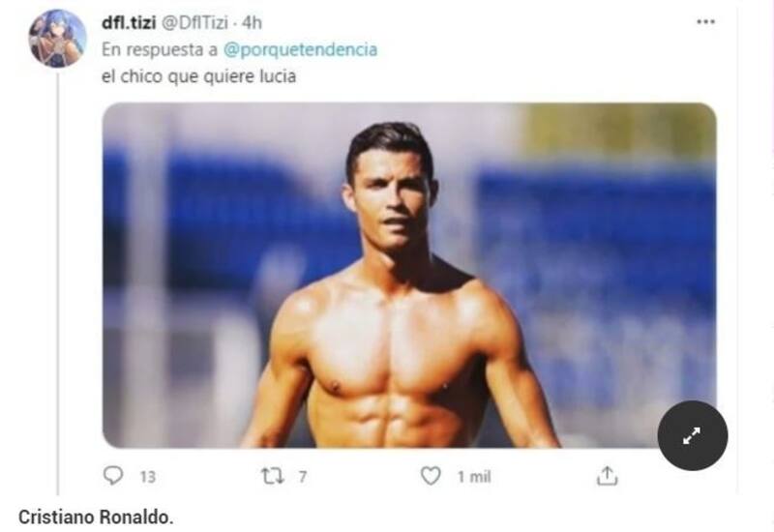Click the retweet count 7

[x=302, y=477]
